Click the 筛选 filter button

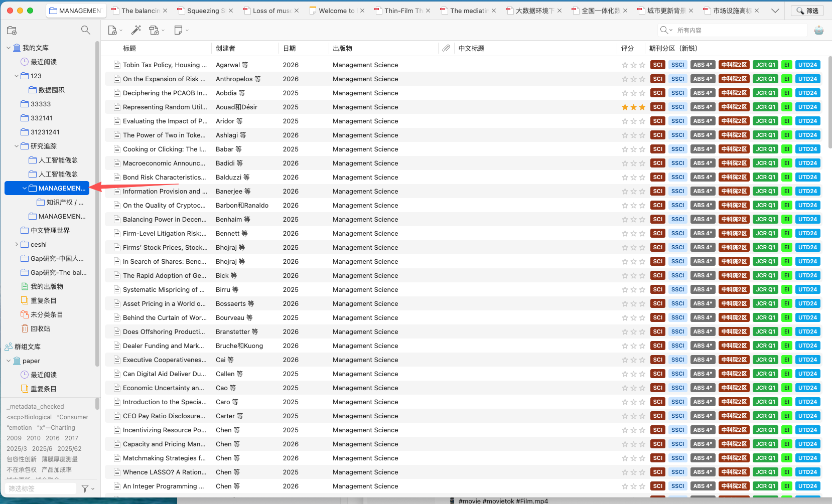(807, 11)
